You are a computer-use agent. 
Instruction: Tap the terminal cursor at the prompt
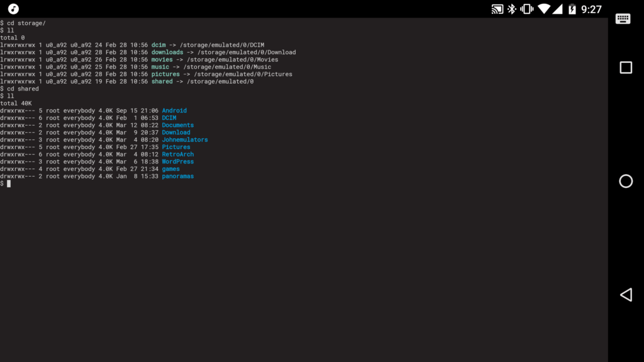(9, 184)
